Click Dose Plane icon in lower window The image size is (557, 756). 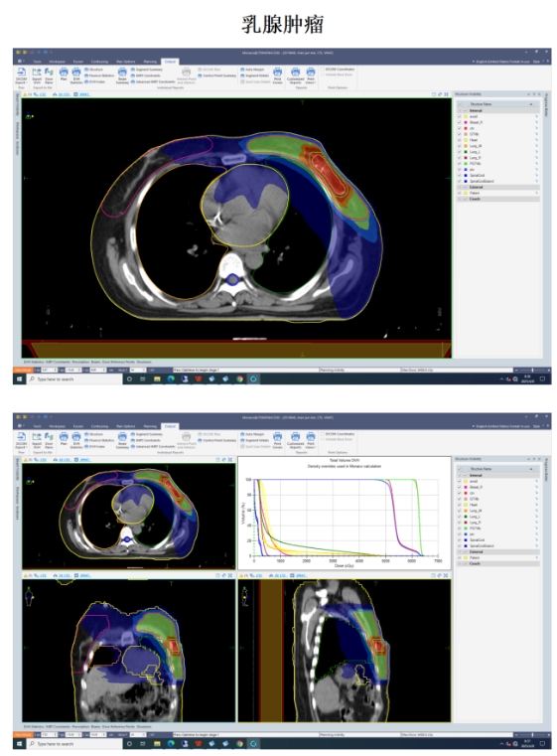click(49, 440)
